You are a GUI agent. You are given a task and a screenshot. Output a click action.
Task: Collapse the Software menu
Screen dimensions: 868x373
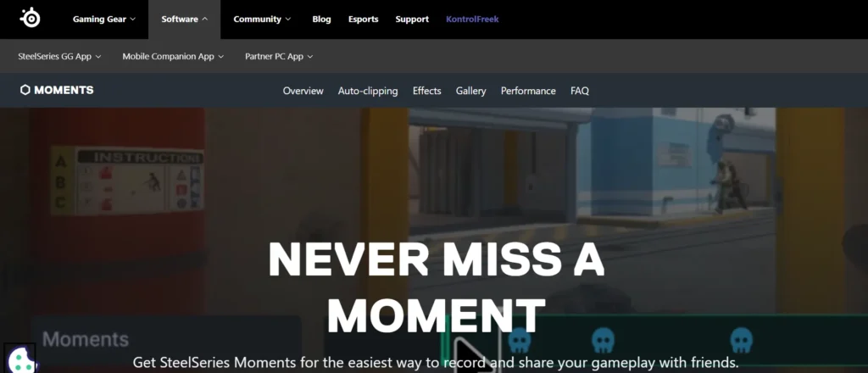(x=184, y=19)
